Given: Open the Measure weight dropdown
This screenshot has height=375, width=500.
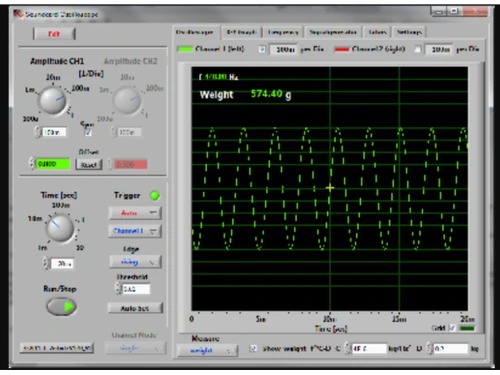Looking at the screenshot, I should point(207,350).
